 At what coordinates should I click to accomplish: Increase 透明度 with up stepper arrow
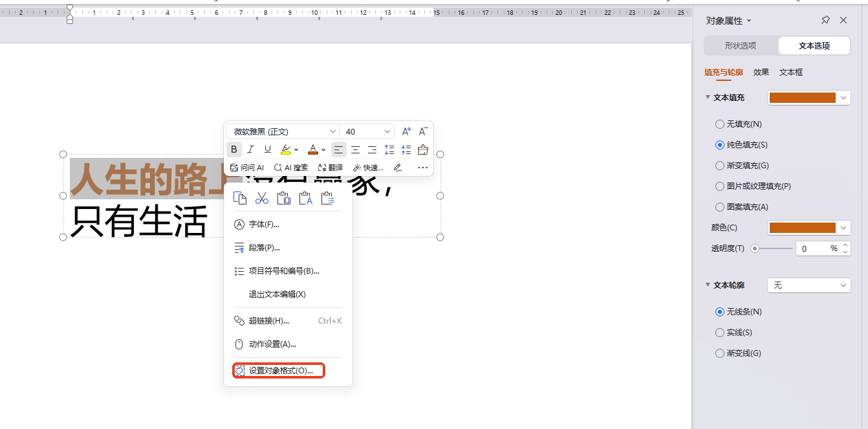[845, 245]
